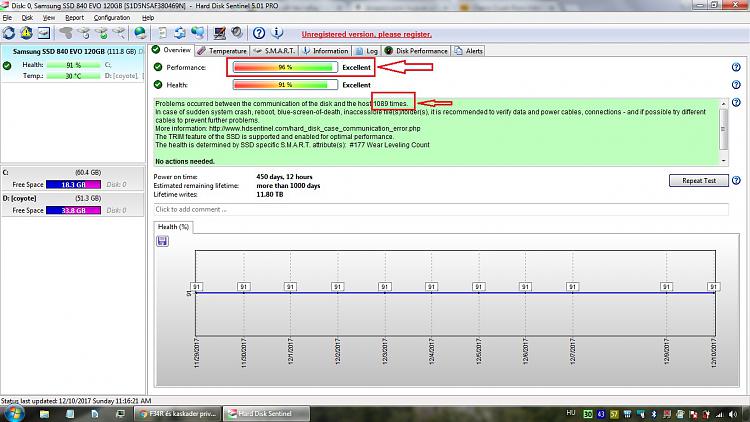This screenshot has width=750, height=422.
Task: Click the yellow warning alert toolbar icon
Action: (26, 33)
